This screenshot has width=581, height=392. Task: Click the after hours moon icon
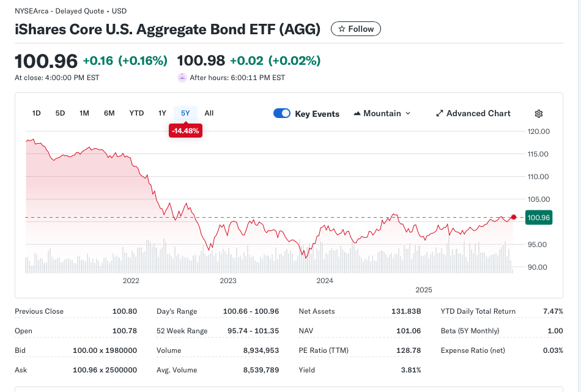[182, 78]
